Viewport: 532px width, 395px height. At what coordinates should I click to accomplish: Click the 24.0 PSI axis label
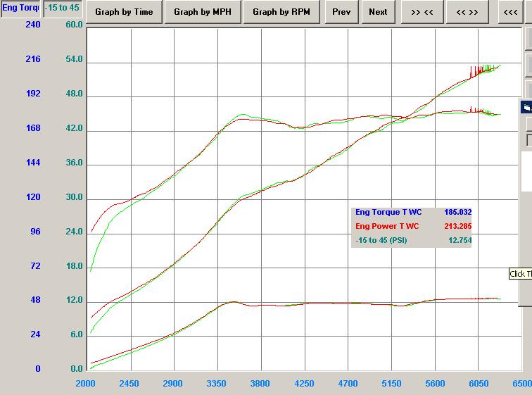coord(74,232)
